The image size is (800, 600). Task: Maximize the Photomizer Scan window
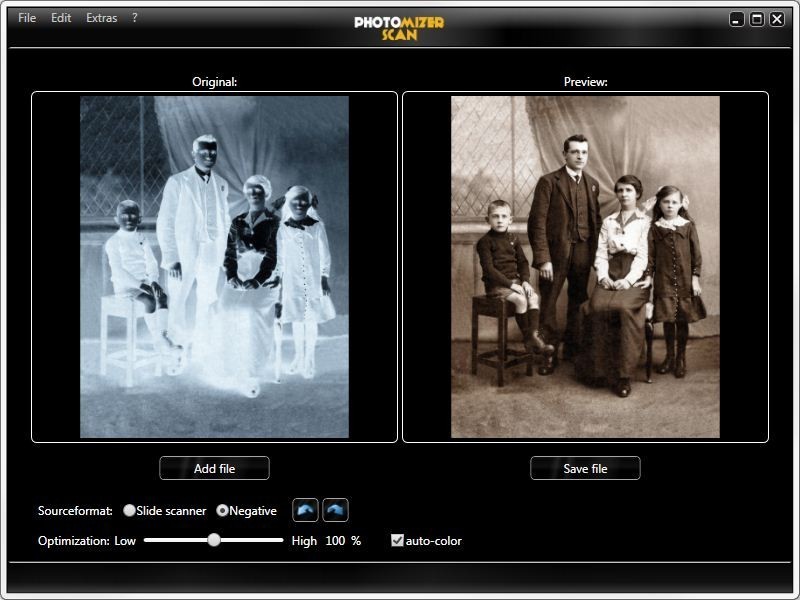757,19
